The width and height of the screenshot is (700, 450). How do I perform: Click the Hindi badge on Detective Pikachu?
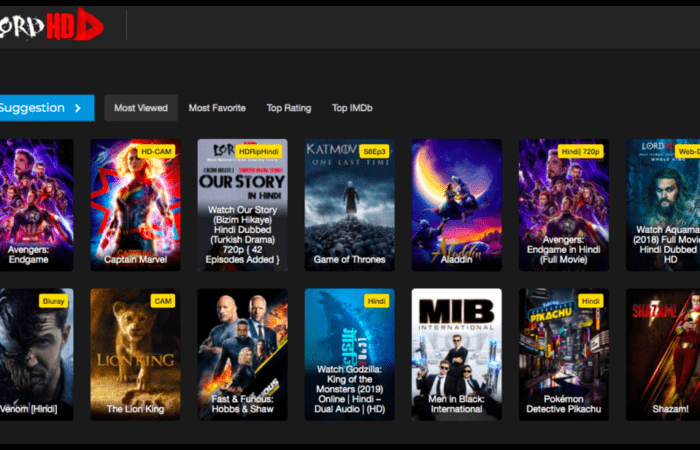[591, 301]
